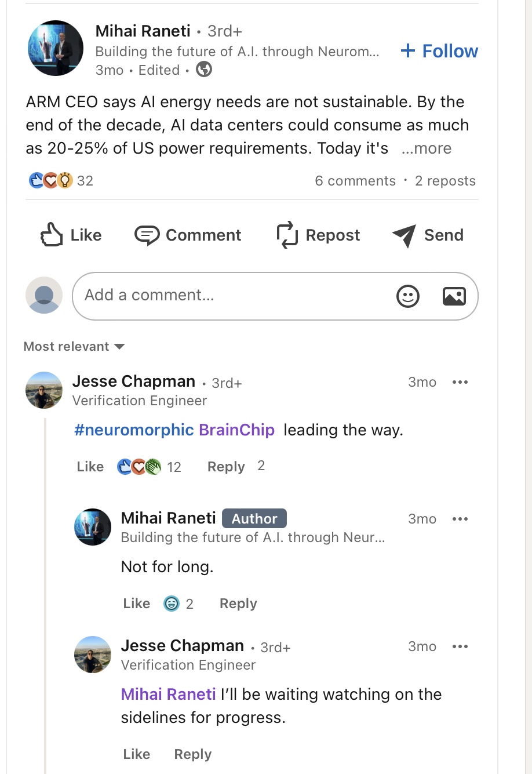Viewport: 532px width, 774px height.
Task: Like Jesse Chapman's neuromorphic comment
Action: 90,467
